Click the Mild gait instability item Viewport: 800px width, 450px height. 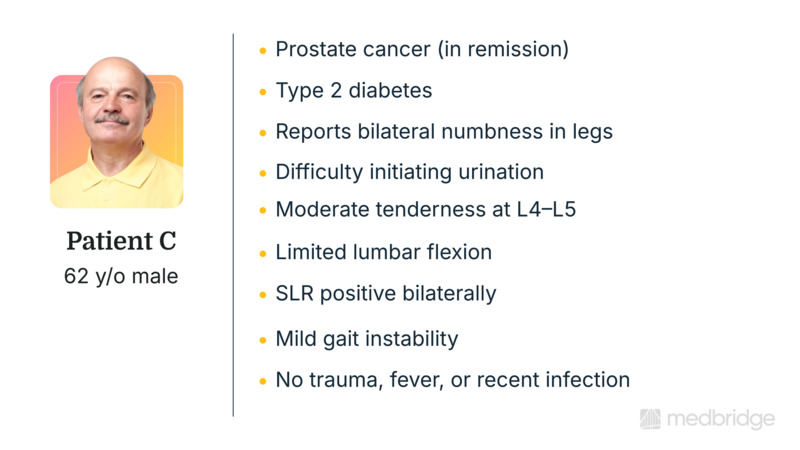click(x=367, y=339)
